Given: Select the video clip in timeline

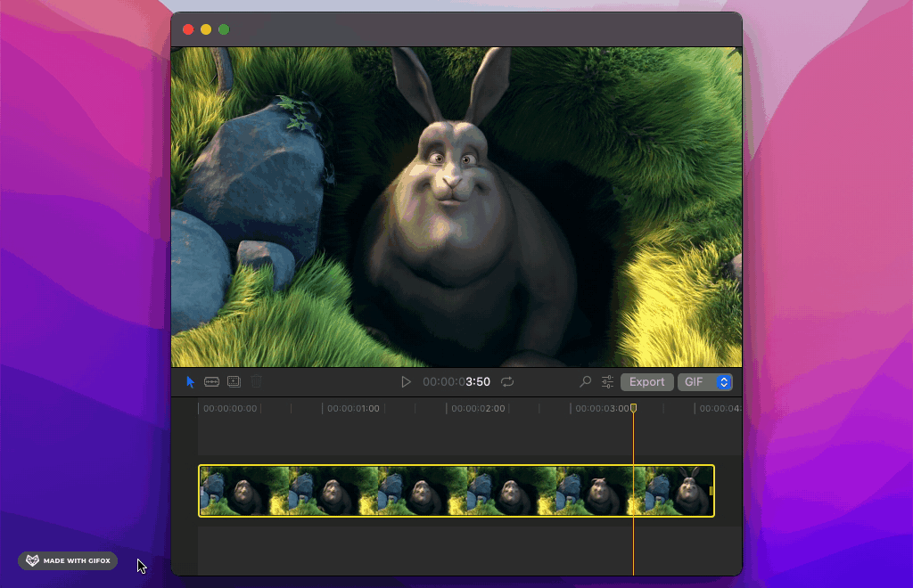Looking at the screenshot, I should click(456, 491).
